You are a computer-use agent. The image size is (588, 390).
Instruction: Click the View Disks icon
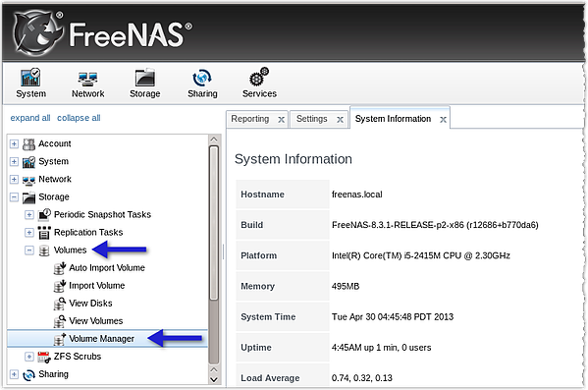[x=60, y=304]
